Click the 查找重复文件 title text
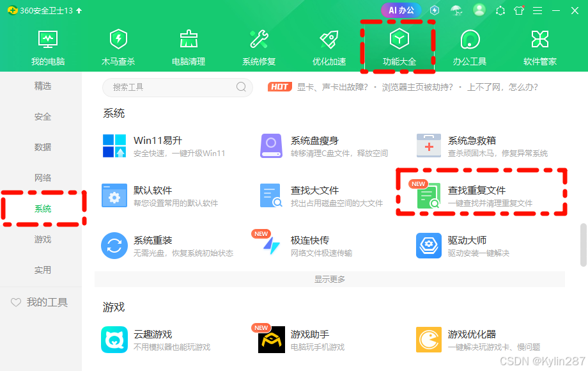 click(x=477, y=190)
